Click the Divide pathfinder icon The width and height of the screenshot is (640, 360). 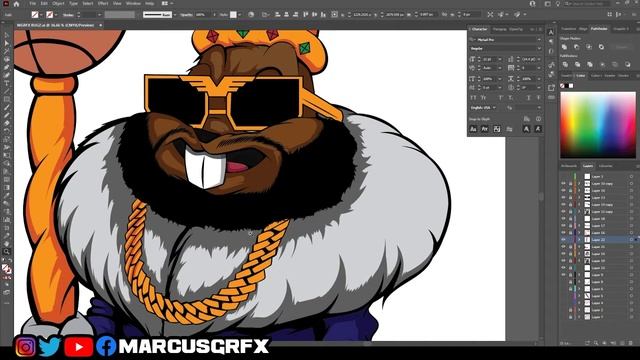(565, 64)
